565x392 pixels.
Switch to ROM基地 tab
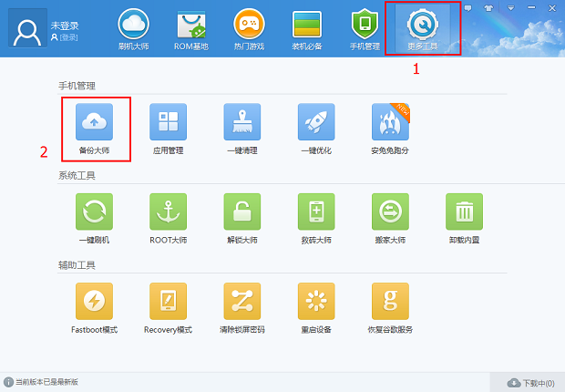(x=190, y=29)
